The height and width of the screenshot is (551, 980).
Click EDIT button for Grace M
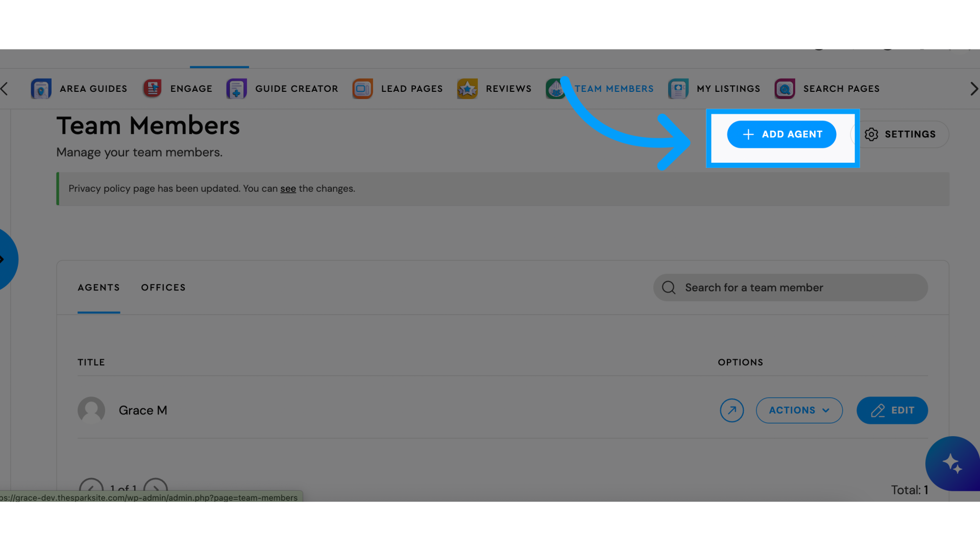click(x=892, y=410)
